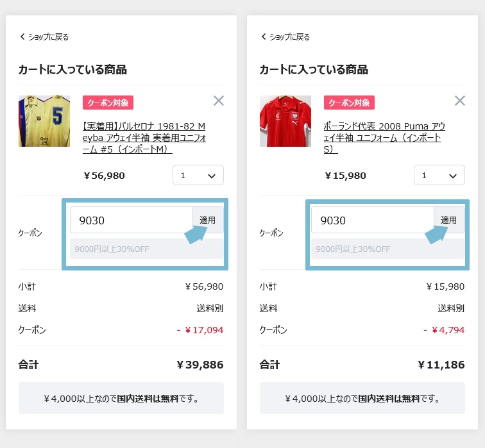
Task: Open the yellow Barcelona jersey thumbnail
Action: [x=44, y=121]
